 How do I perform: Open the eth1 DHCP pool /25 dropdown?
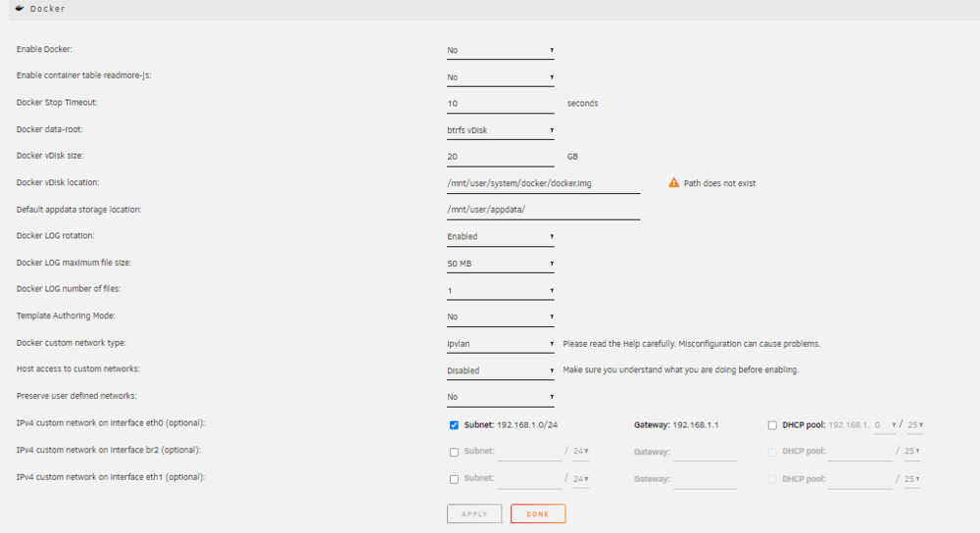point(911,479)
